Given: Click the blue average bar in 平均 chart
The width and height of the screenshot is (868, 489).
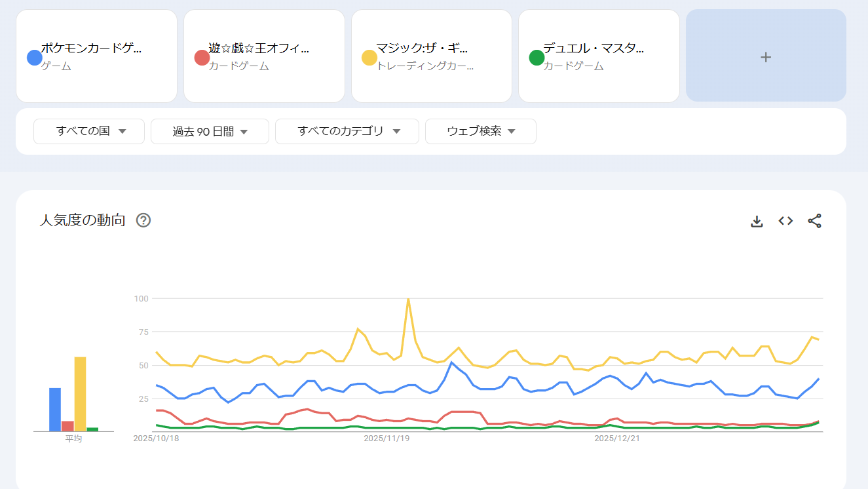Looking at the screenshot, I should (x=55, y=410).
